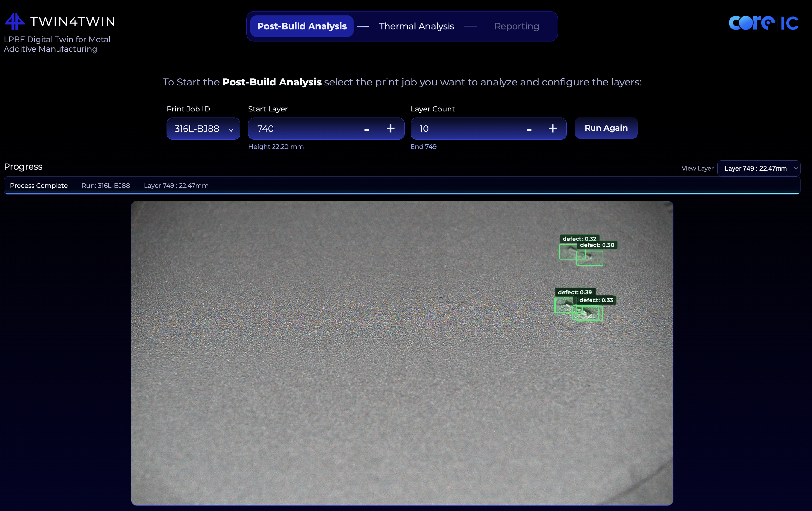This screenshot has width=812, height=511.
Task: Click the Core IC logo
Action: tap(763, 23)
